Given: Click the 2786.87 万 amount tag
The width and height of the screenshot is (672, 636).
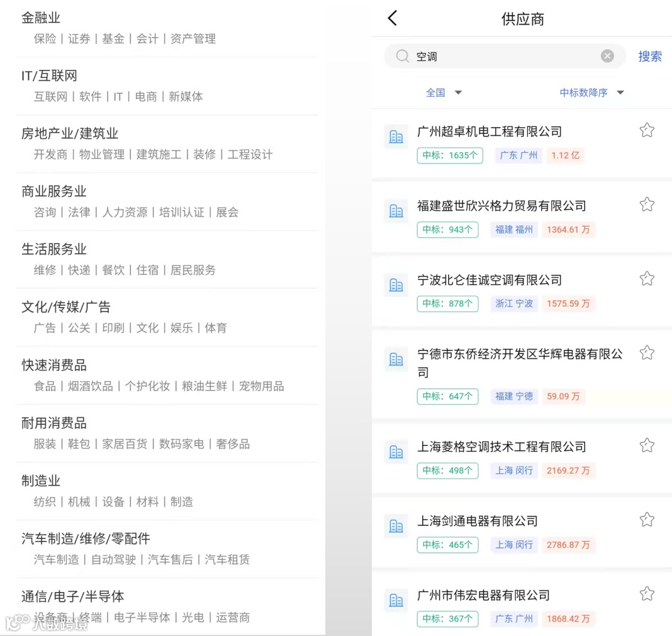Looking at the screenshot, I should [568, 545].
